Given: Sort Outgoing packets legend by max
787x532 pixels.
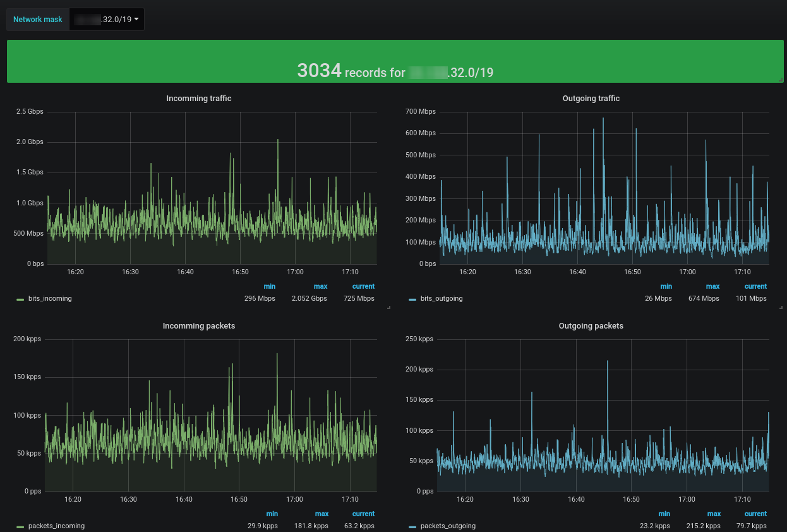Looking at the screenshot, I should point(714,514).
